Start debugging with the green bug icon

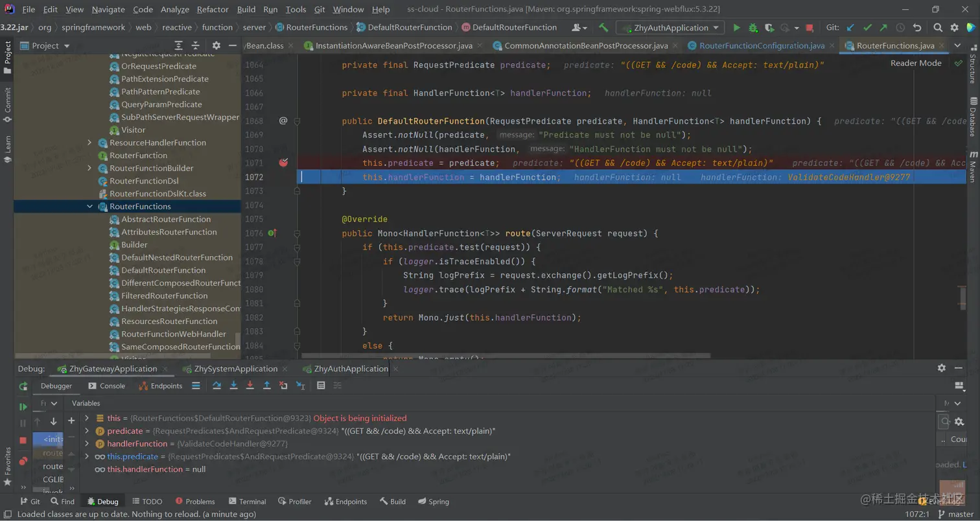coord(752,28)
